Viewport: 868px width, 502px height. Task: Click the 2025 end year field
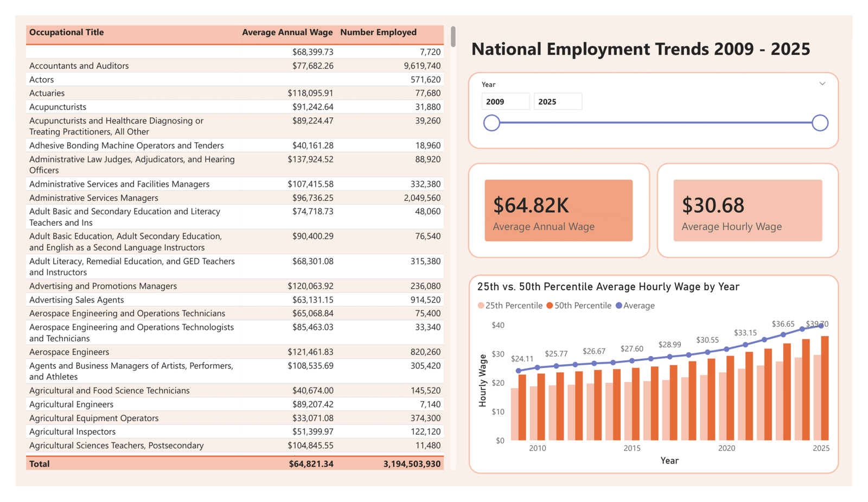(x=558, y=101)
